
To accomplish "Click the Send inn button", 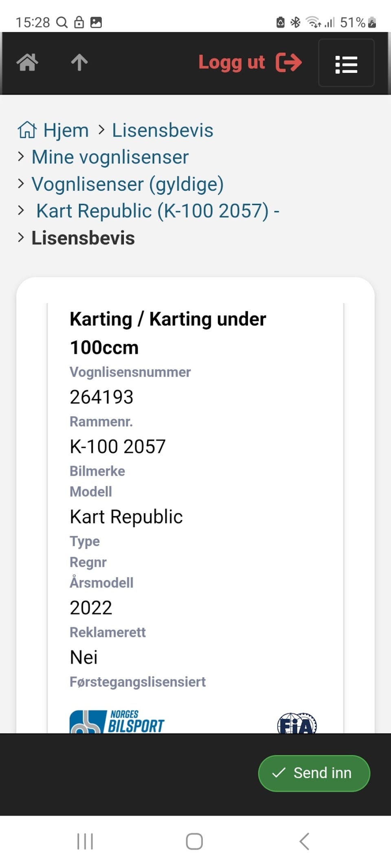I will tap(314, 773).
